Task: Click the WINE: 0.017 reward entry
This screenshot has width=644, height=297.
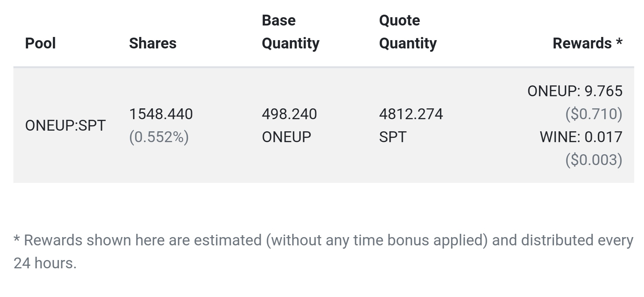Action: click(581, 137)
